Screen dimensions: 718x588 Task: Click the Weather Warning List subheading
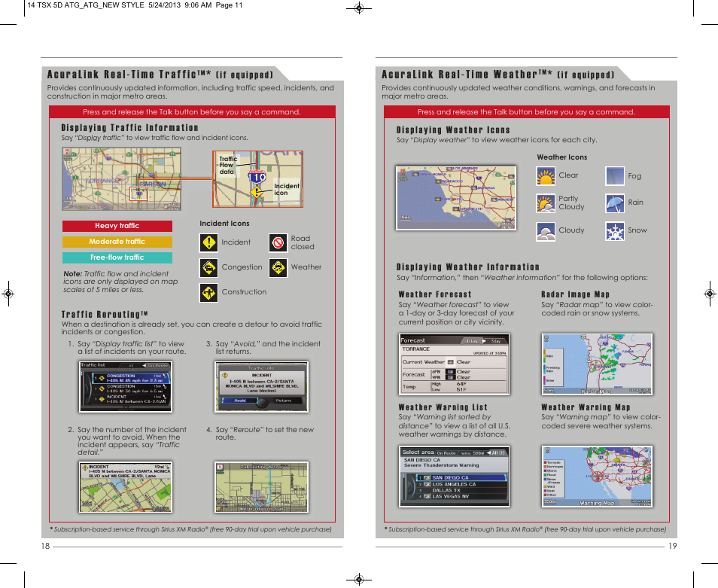click(x=443, y=407)
